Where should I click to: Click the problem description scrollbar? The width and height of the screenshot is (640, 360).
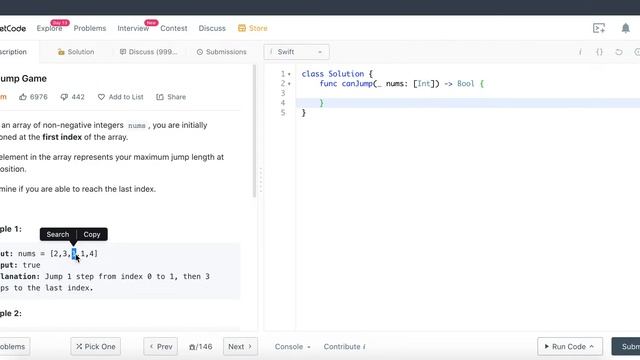[x=254, y=131]
